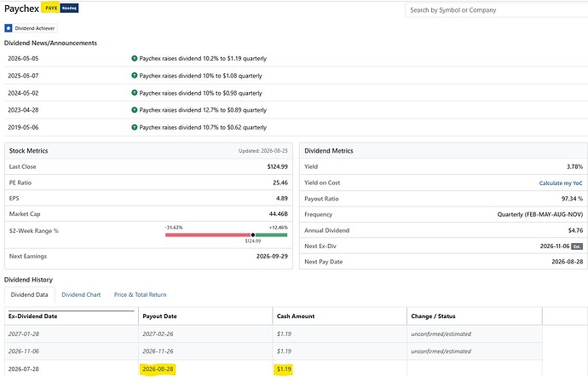This screenshot has height=377, width=588.
Task: Click the Dividend Metrics panel heading
Action: click(328, 151)
